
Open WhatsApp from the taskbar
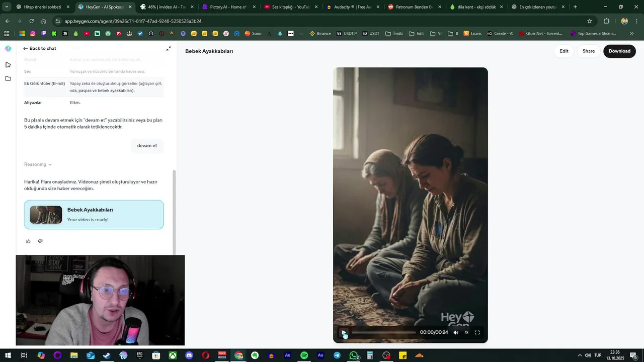[x=354, y=355]
